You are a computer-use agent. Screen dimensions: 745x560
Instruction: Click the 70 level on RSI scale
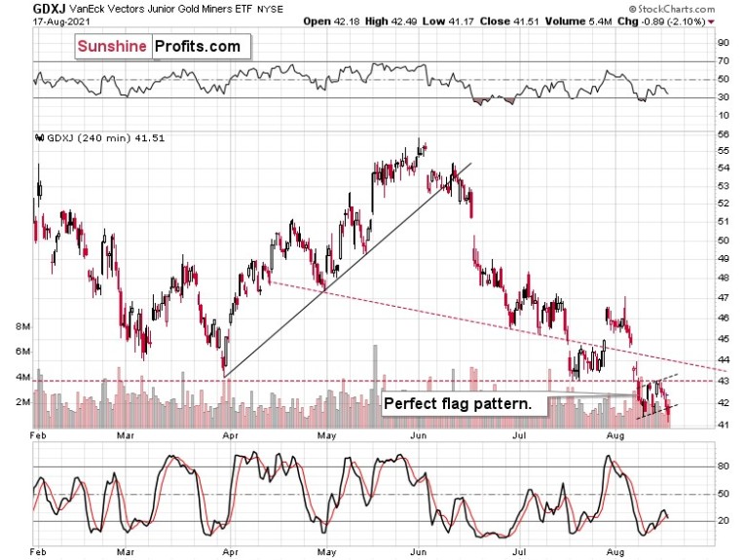pyautogui.click(x=724, y=60)
